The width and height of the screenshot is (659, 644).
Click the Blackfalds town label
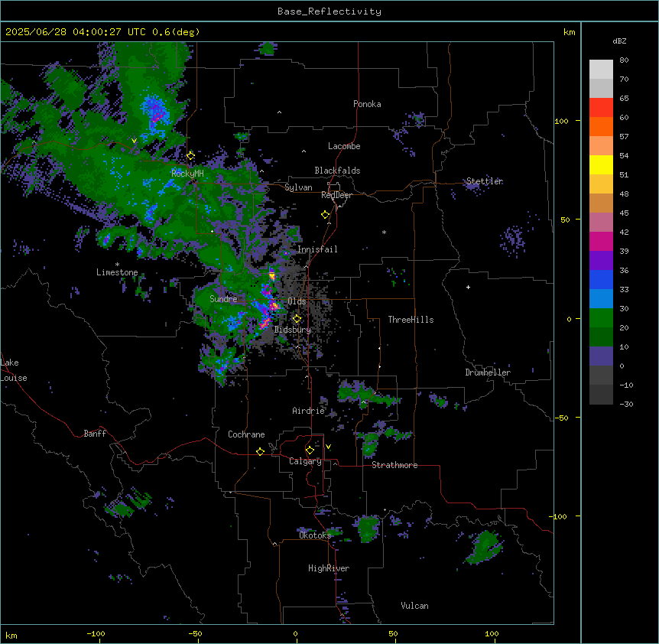[337, 171]
